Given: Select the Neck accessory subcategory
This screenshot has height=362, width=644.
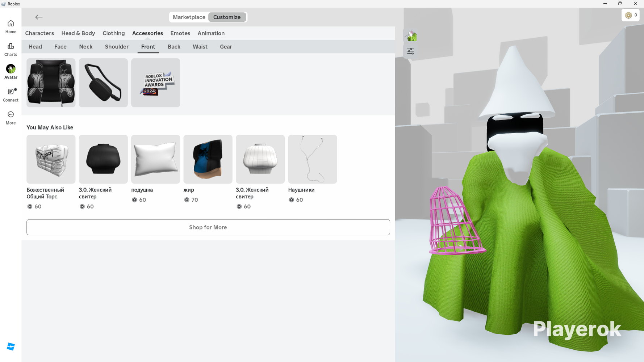Looking at the screenshot, I should point(86,47).
